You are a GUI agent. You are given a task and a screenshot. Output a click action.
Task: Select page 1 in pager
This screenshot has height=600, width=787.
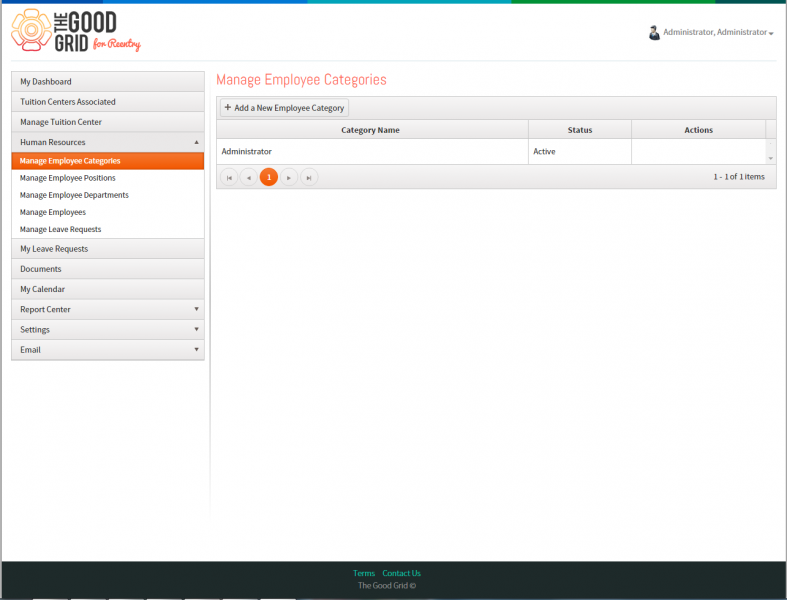coord(269,177)
